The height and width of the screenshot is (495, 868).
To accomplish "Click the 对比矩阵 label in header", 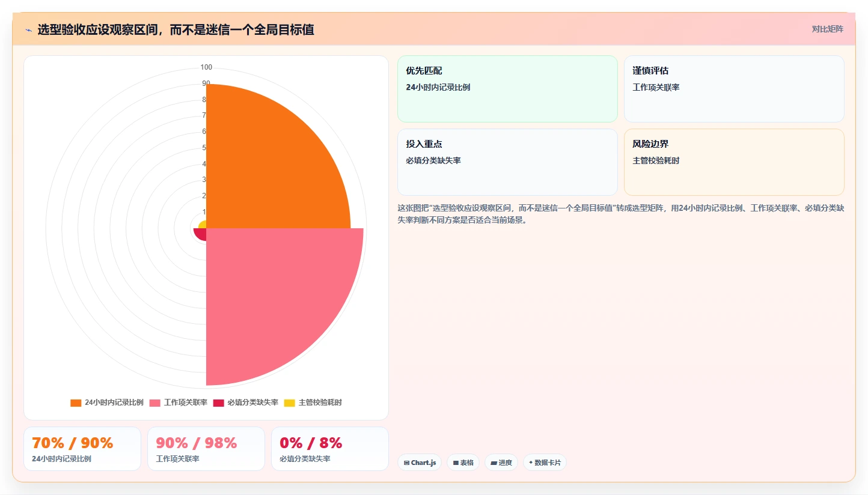I will pyautogui.click(x=827, y=29).
